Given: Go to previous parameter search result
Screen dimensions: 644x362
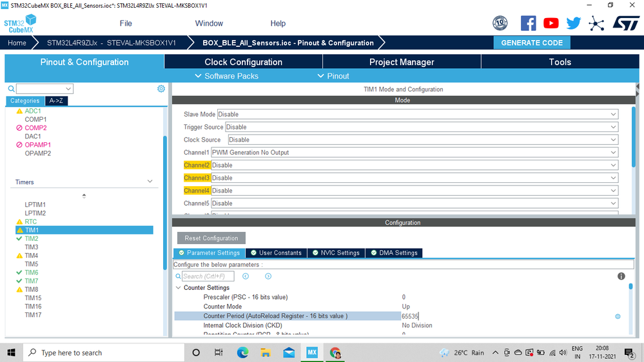Looking at the screenshot, I should click(x=246, y=276).
